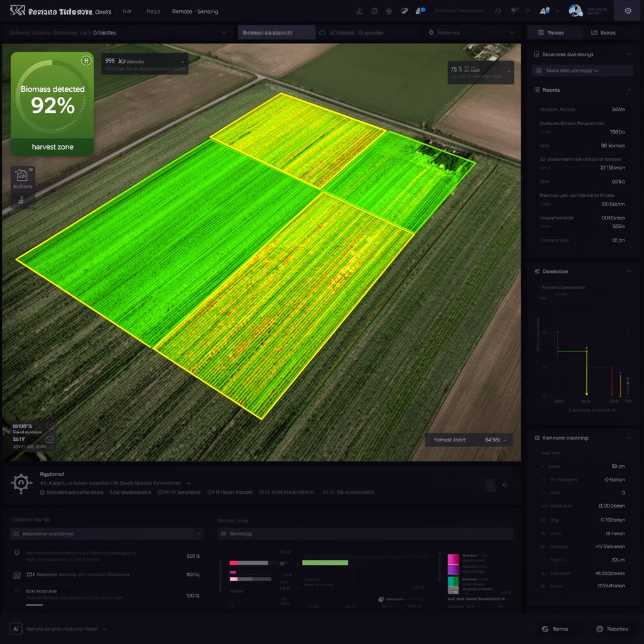Click the Rooots section icon
Viewport: 644px width, 644px height.
coord(537,89)
